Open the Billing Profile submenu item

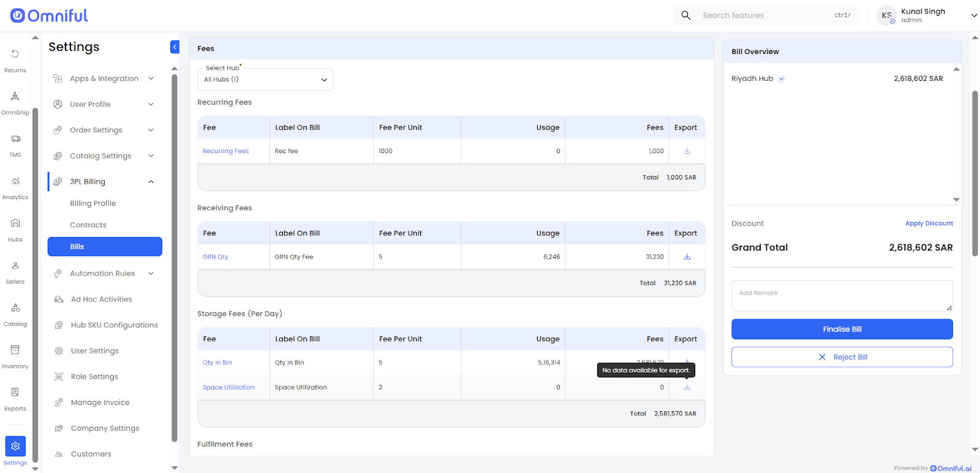(92, 203)
